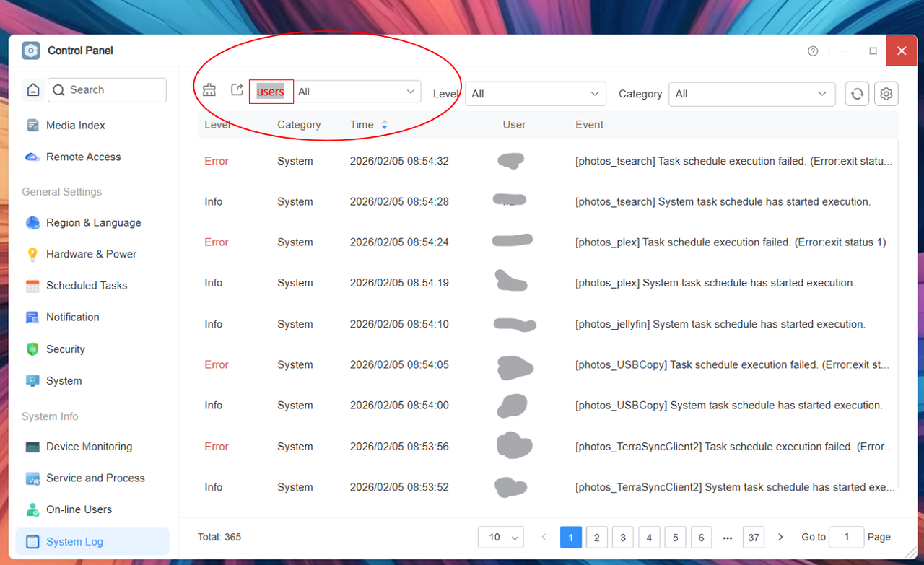Screen dimensions: 924x565
Task: Click the sidebar Search field
Action: click(108, 90)
